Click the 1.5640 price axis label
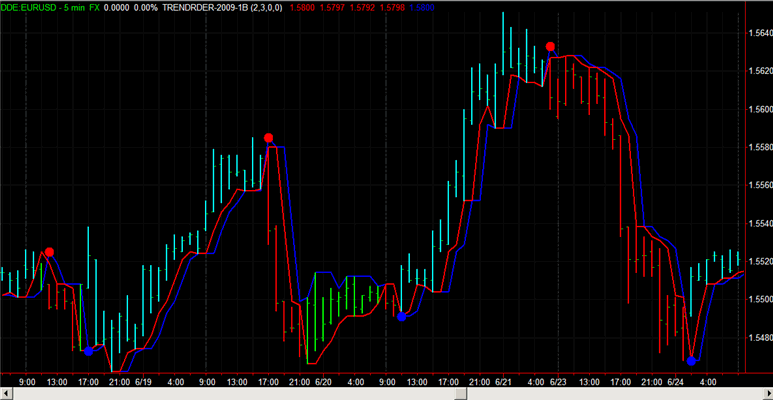 [760, 33]
